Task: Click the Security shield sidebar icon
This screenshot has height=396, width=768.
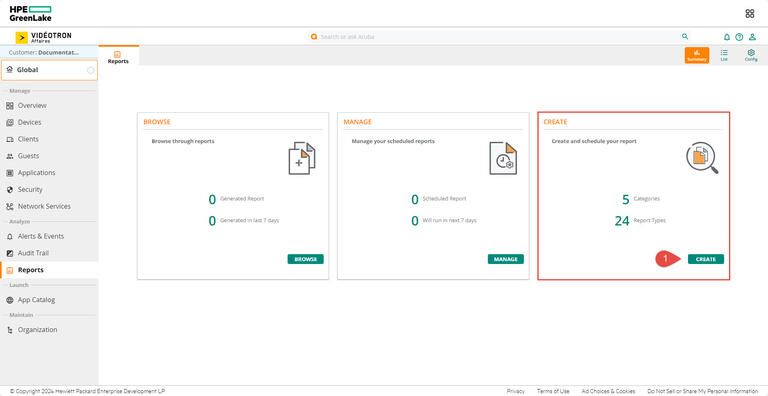Action: (x=10, y=190)
